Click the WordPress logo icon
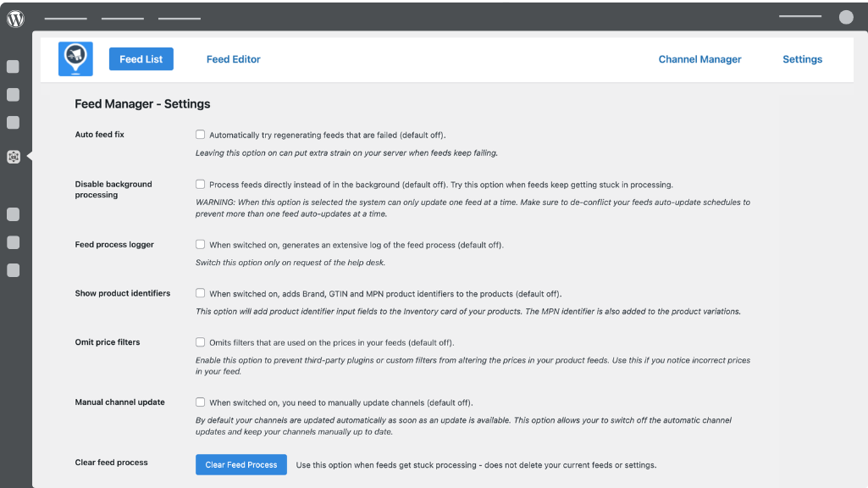Image resolution: width=868 pixels, height=488 pixels. (x=15, y=18)
